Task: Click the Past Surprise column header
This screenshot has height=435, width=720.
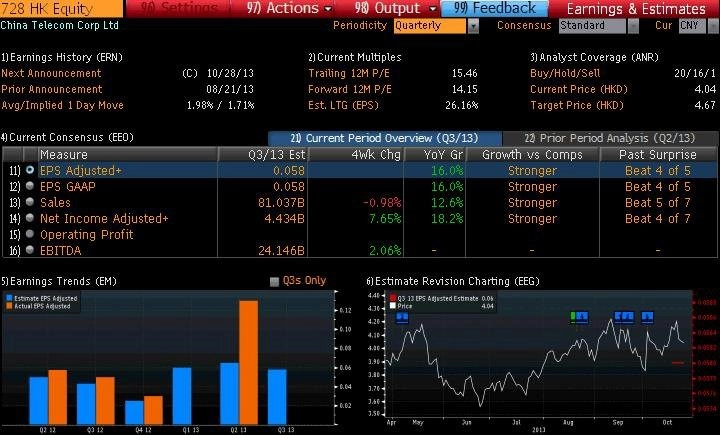Action: coord(658,154)
